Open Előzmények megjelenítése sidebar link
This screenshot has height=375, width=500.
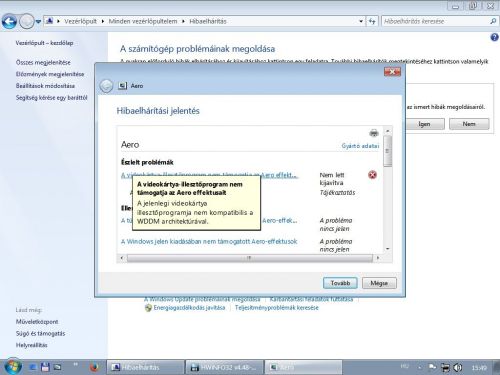pos(50,74)
